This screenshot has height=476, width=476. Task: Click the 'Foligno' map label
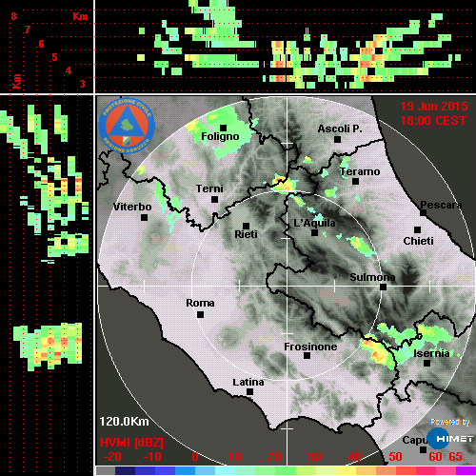220,136
